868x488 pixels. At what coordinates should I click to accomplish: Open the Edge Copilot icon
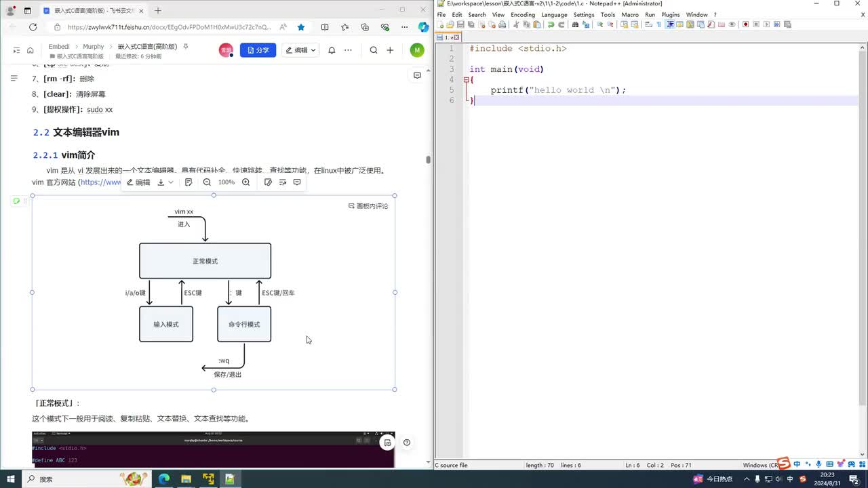coord(423,27)
